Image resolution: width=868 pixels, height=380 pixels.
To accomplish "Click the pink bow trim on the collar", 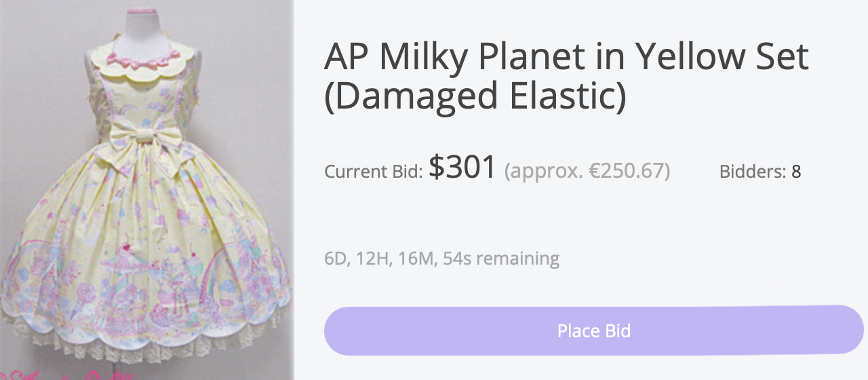I will pos(142,64).
